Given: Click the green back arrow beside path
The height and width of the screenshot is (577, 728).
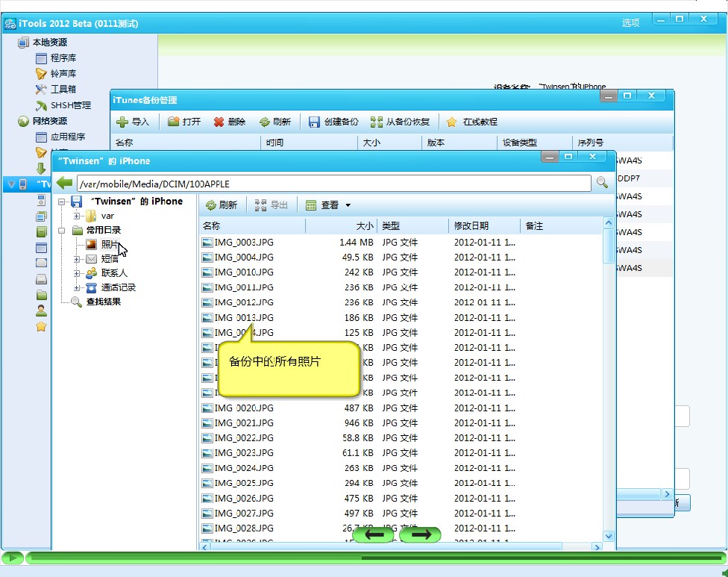Looking at the screenshot, I should [x=64, y=183].
